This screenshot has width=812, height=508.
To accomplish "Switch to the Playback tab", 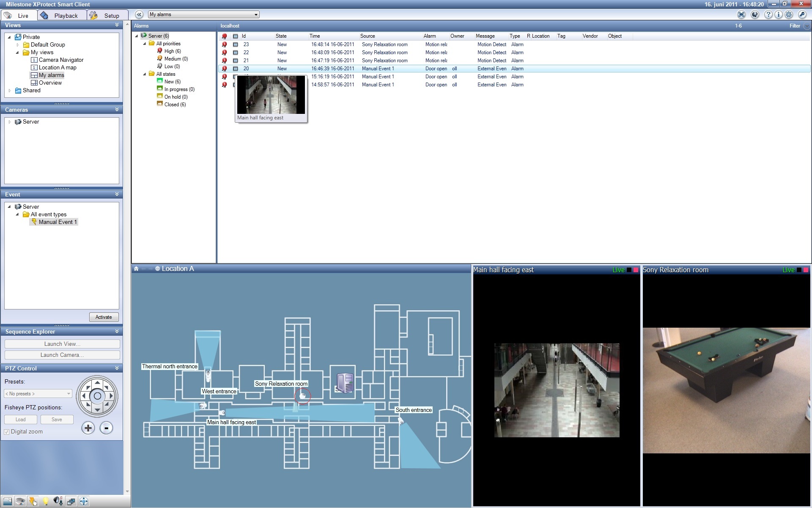I will (x=62, y=15).
